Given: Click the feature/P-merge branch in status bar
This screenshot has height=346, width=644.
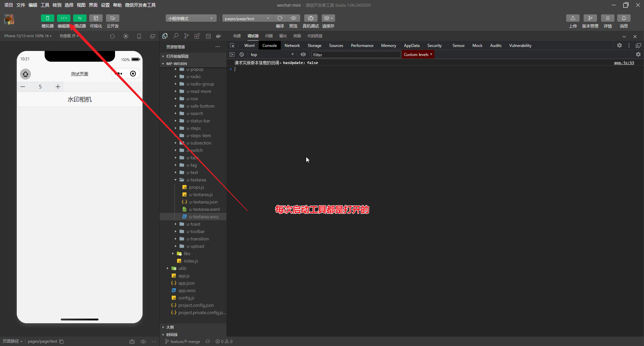Looking at the screenshot, I should pos(183,342).
